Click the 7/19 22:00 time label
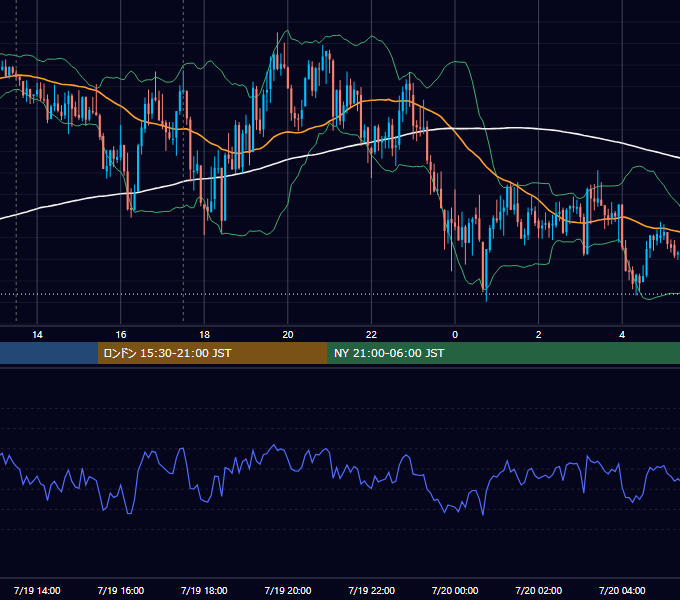680x600 pixels. pos(372,590)
